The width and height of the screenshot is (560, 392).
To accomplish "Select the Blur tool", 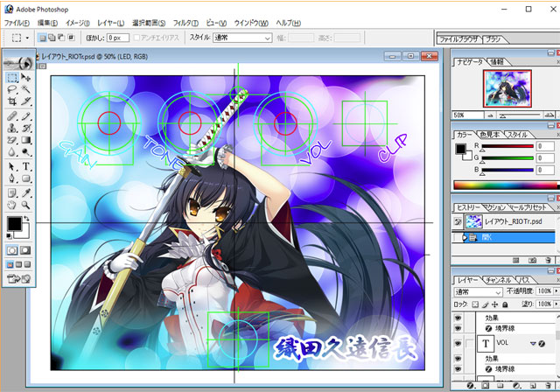I will [12, 152].
